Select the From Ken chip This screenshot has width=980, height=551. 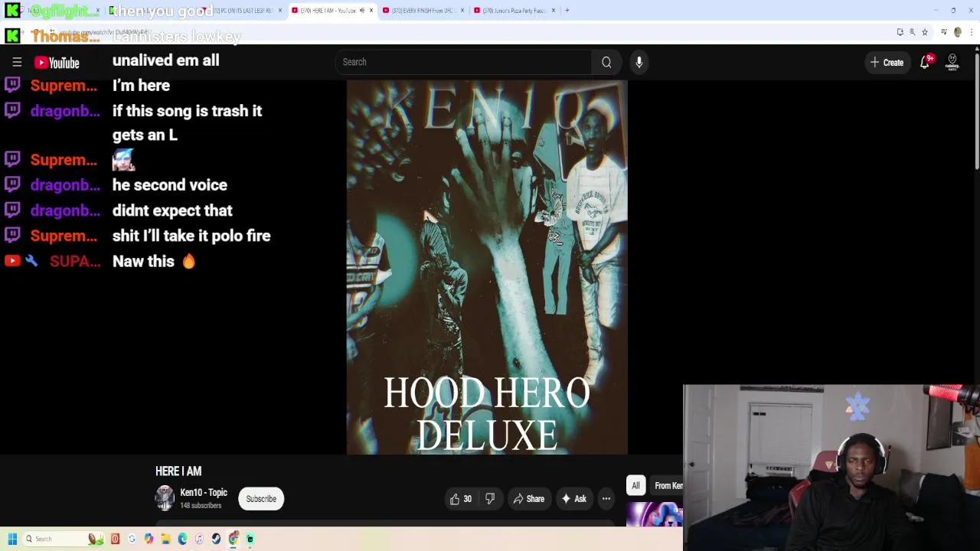(x=668, y=485)
